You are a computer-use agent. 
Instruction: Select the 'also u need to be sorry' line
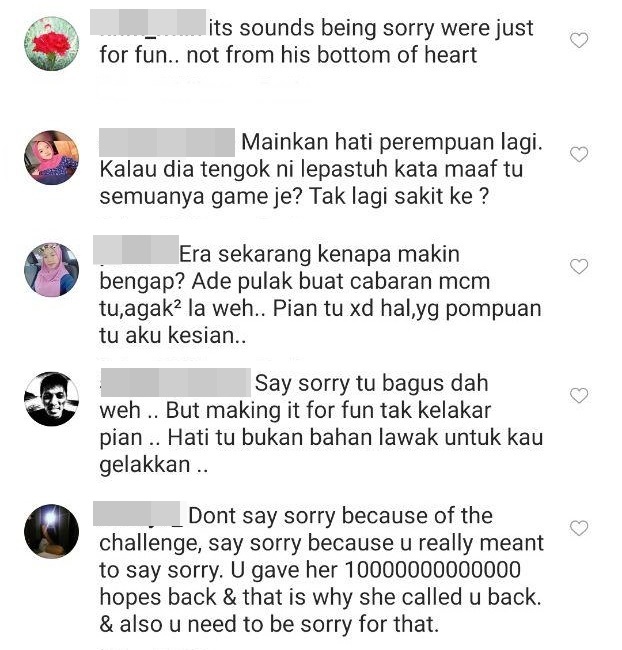coord(269,624)
